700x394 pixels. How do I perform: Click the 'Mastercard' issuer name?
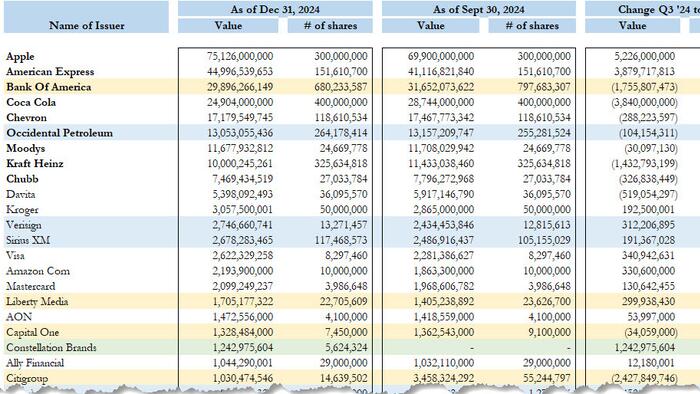click(x=31, y=286)
